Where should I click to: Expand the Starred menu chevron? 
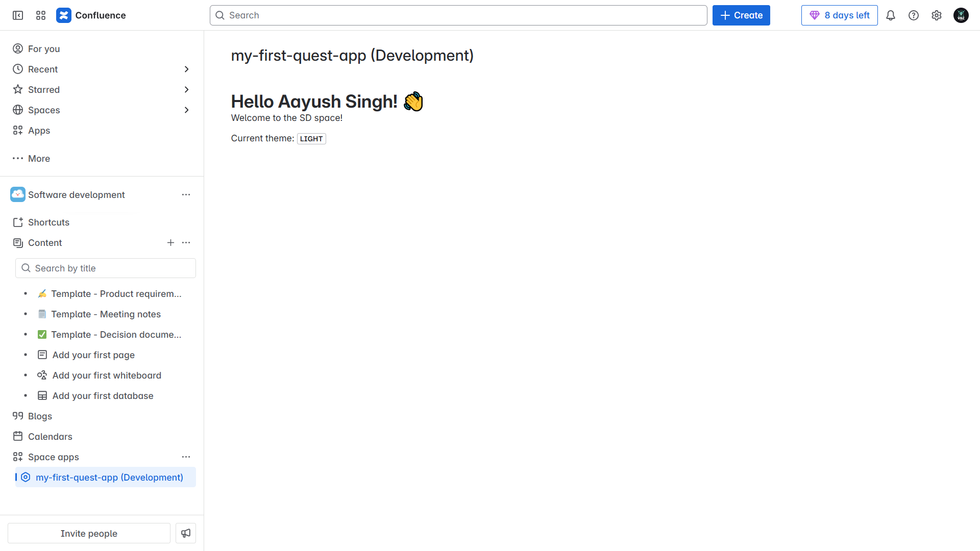(186, 90)
